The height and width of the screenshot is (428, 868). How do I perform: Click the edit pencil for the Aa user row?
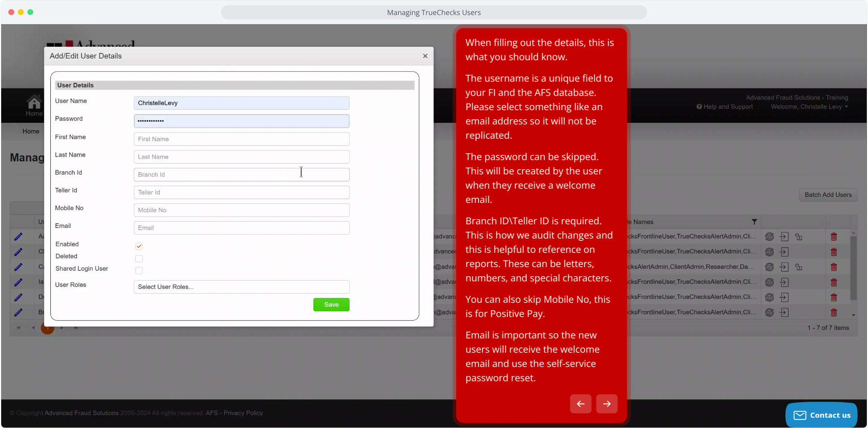coord(18,237)
